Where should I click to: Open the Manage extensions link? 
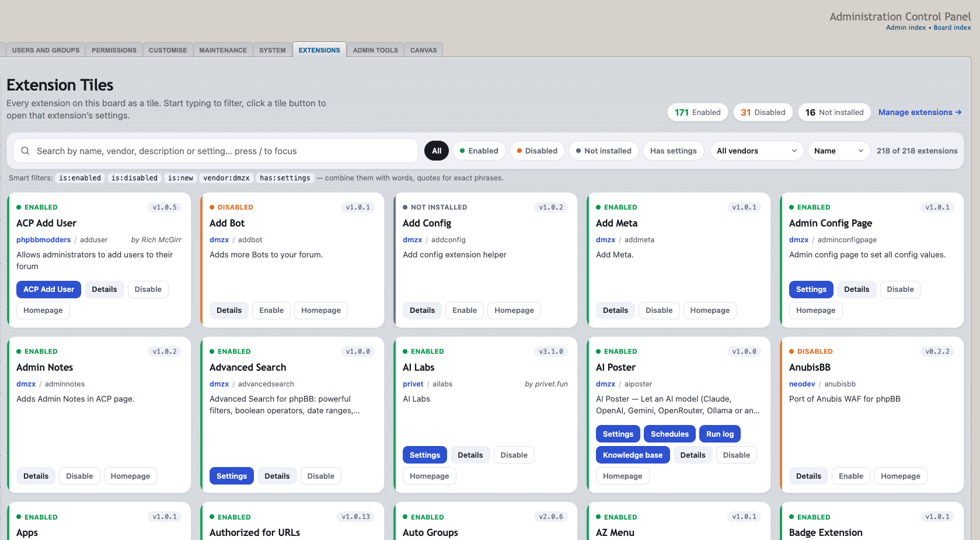pyautogui.click(x=920, y=112)
